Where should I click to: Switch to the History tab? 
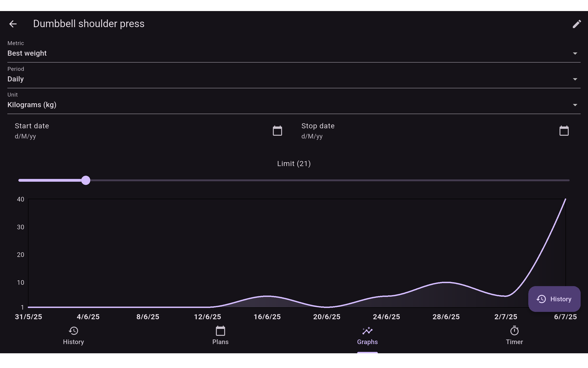pyautogui.click(x=73, y=336)
